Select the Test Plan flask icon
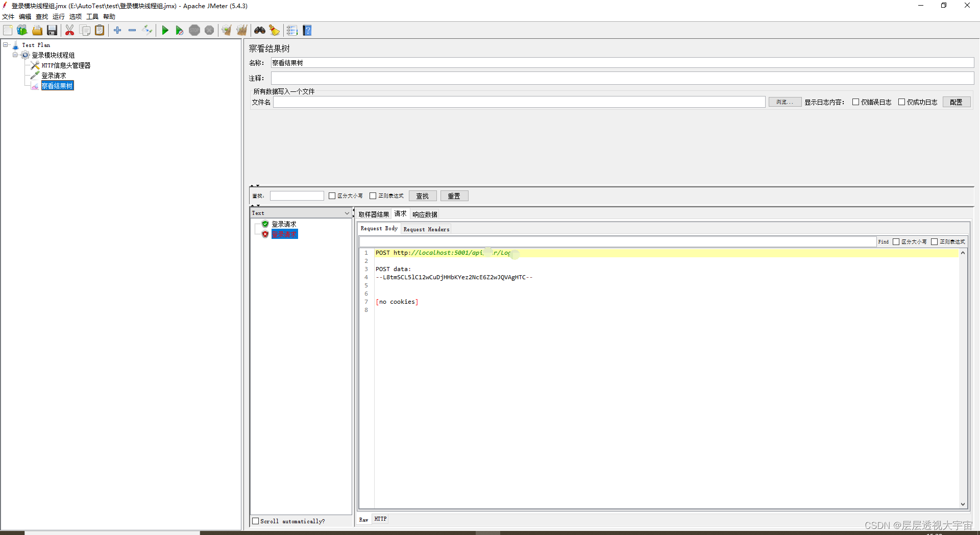The height and width of the screenshot is (535, 980). click(16, 45)
